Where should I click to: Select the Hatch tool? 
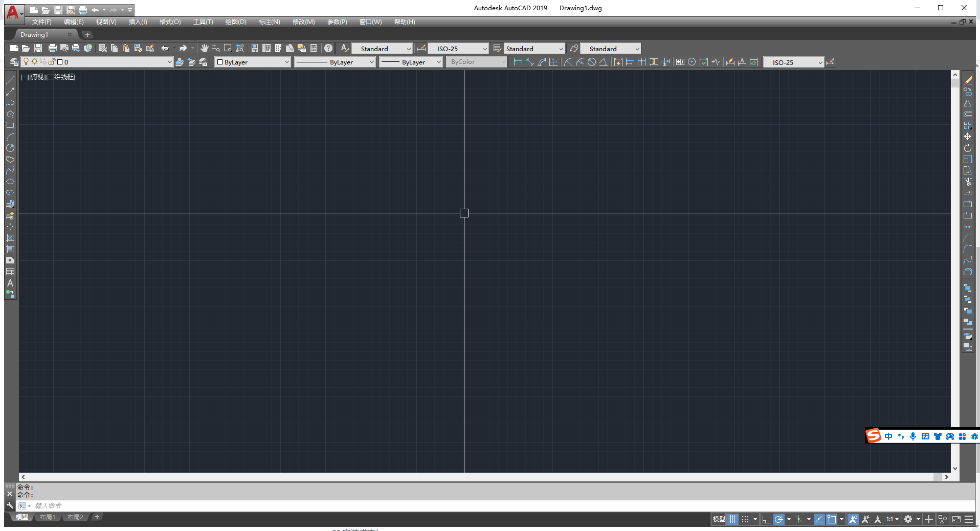(10, 238)
